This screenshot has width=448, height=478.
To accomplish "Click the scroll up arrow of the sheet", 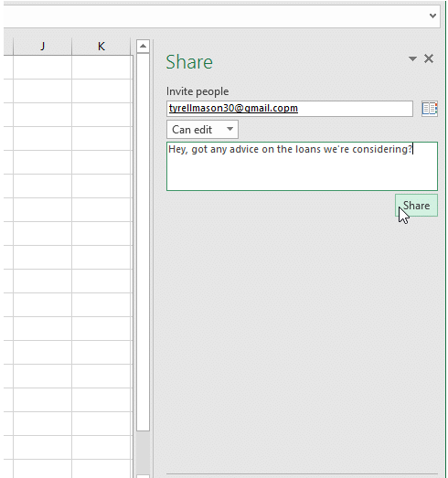I will click(x=143, y=46).
